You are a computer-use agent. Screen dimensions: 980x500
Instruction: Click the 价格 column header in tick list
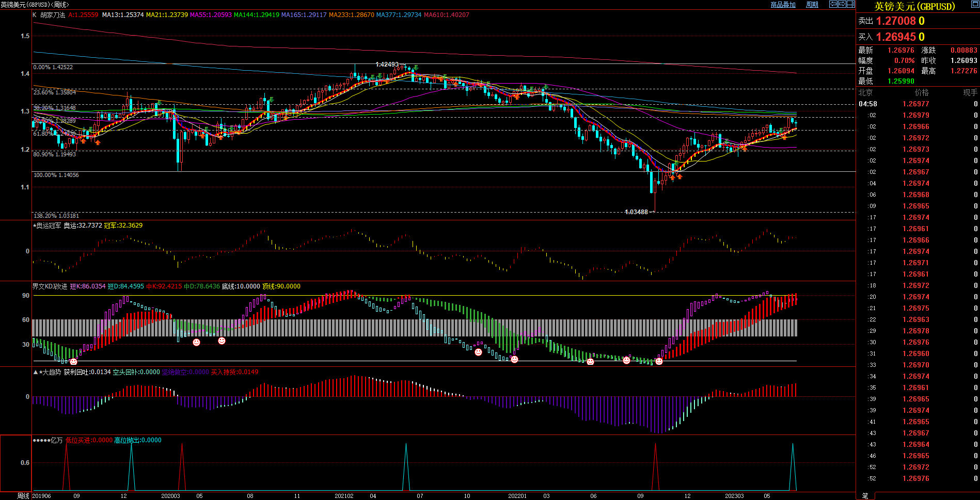pos(921,92)
